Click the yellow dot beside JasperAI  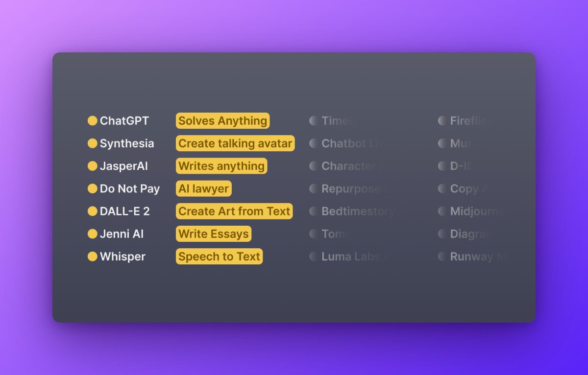(x=92, y=166)
